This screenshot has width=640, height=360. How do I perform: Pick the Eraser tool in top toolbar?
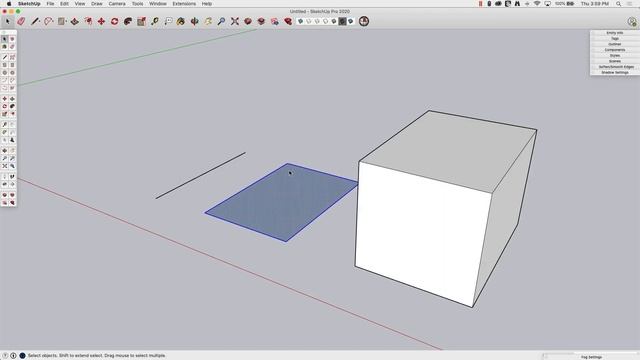21,21
